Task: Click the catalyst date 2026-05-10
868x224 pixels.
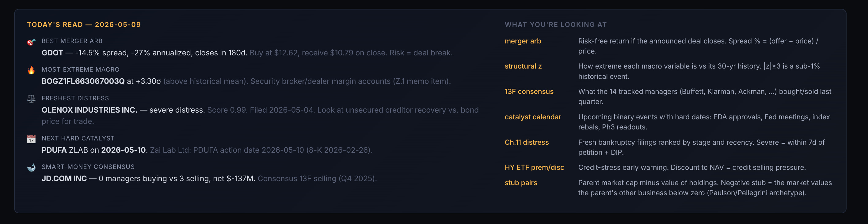Action: coord(123,150)
